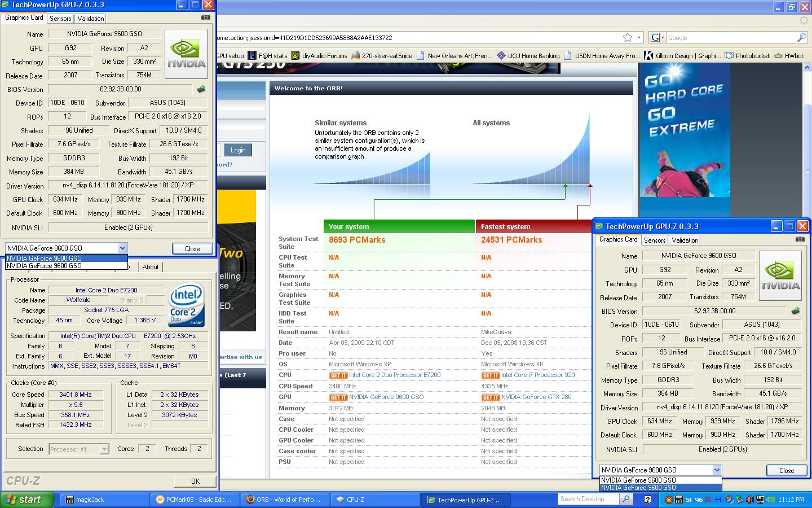Open the Photobucket bookmark
812x508 pixels.
747,56
